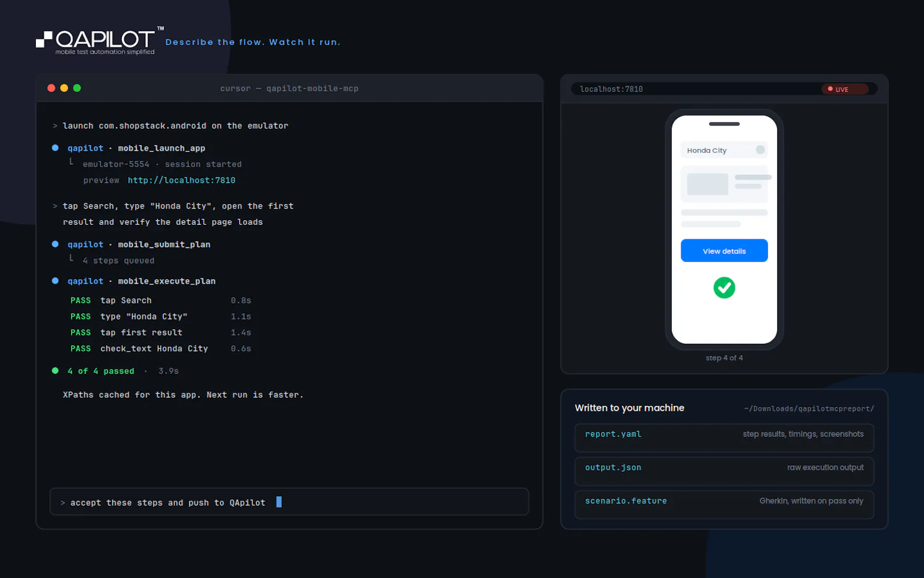Click "XPaths cached for this app" message
Viewport: 924px width, 578px height.
[x=183, y=395]
